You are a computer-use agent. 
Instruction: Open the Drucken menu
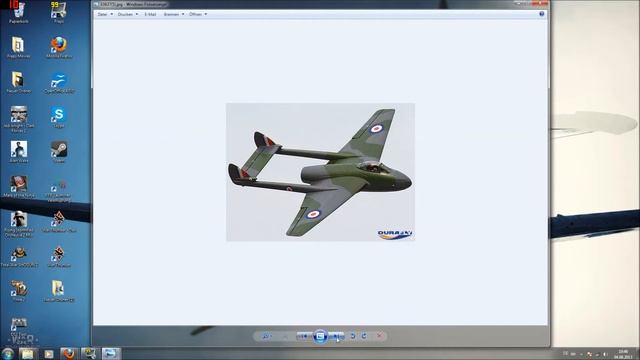point(128,14)
